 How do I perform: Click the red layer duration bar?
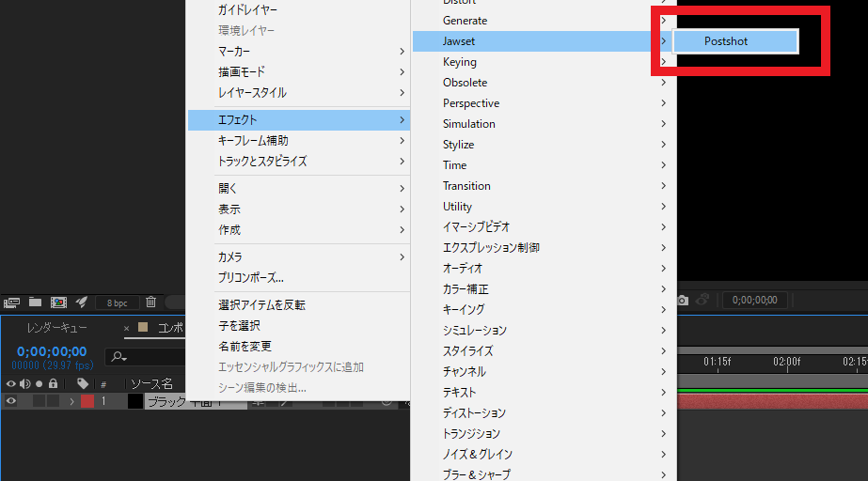point(773,401)
